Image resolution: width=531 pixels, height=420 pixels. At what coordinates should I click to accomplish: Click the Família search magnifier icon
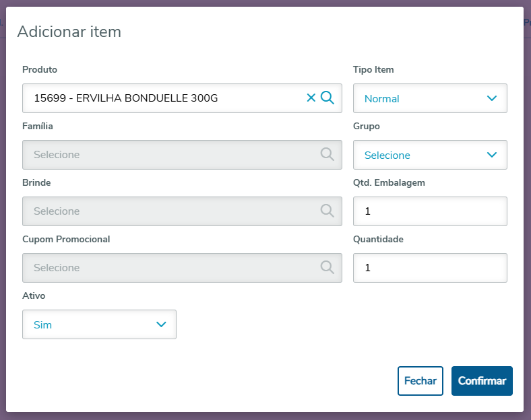(x=327, y=155)
